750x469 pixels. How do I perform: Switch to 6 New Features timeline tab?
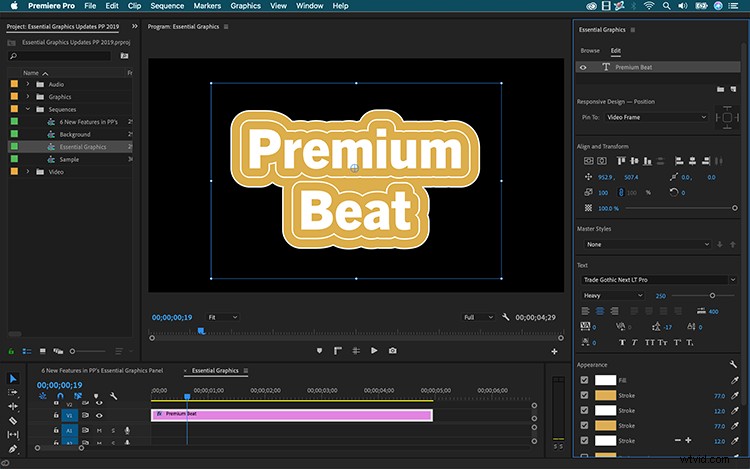(x=102, y=371)
